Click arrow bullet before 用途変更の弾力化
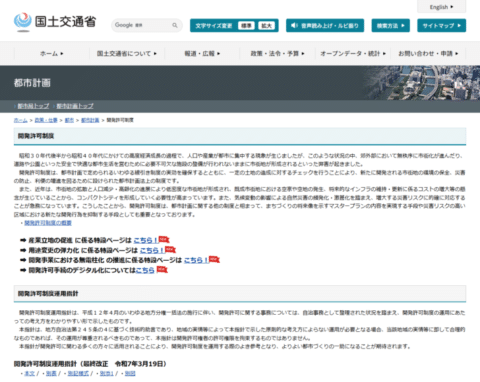Image resolution: width=480 pixels, height=382 pixels. 23,250
